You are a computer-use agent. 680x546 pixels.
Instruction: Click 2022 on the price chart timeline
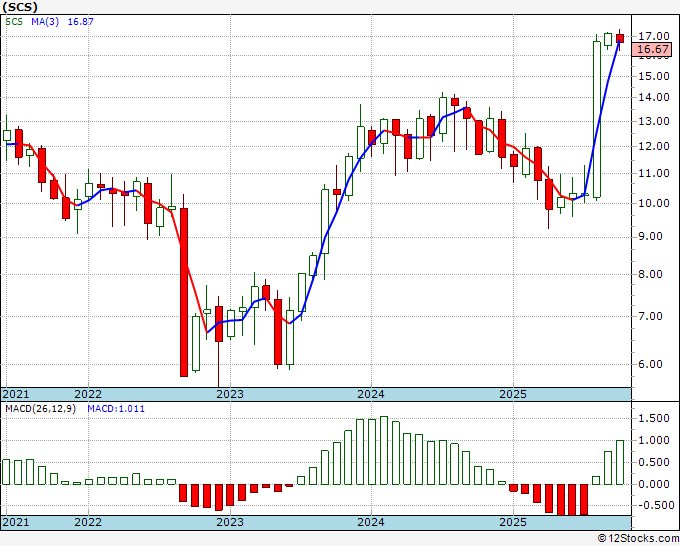click(x=88, y=394)
